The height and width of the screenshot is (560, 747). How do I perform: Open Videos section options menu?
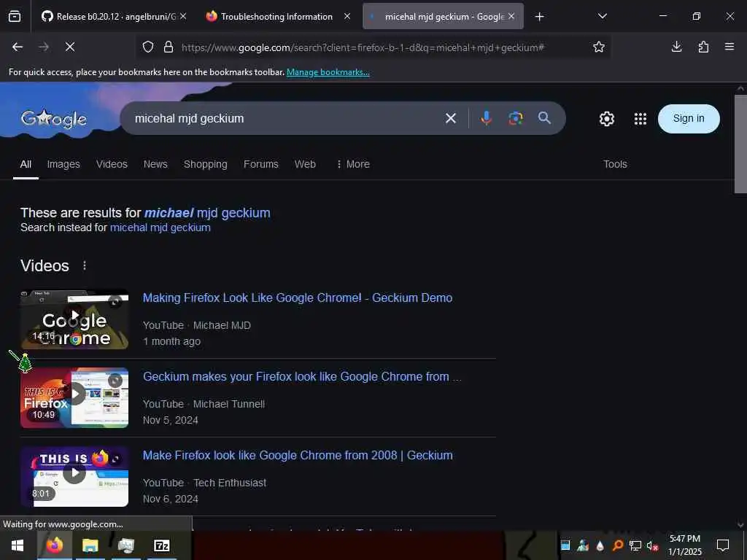[x=85, y=265]
